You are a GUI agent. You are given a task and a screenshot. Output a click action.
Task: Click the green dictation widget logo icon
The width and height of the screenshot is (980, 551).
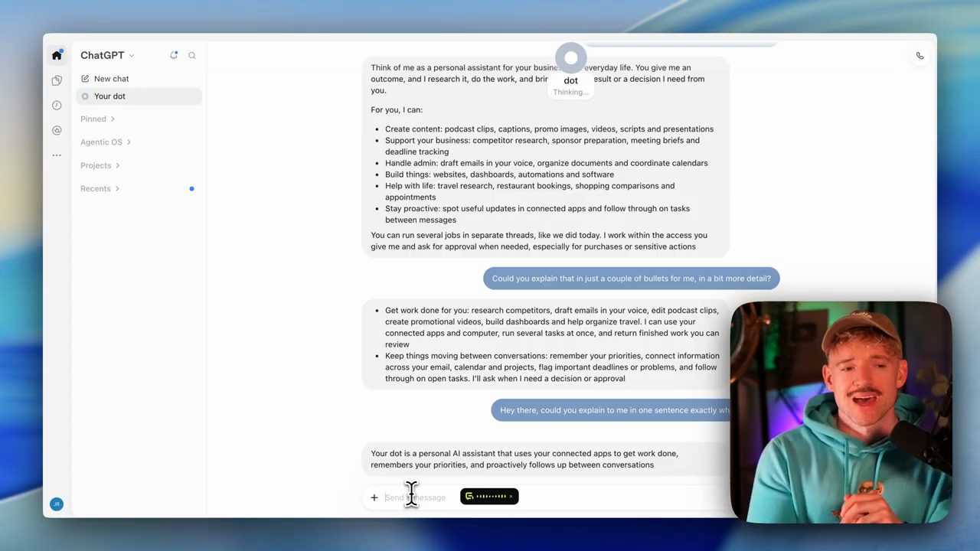469,497
